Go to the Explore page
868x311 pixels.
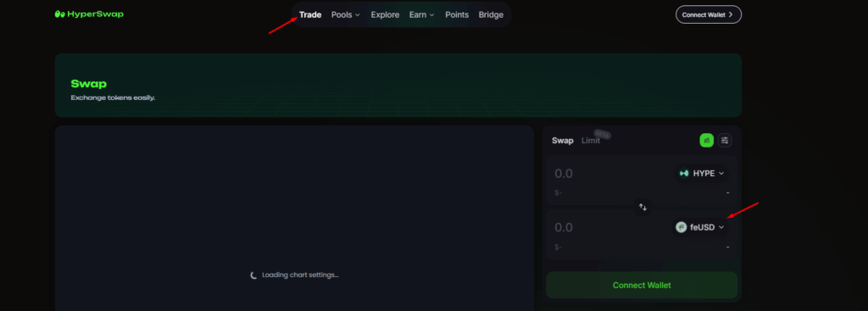pos(385,15)
